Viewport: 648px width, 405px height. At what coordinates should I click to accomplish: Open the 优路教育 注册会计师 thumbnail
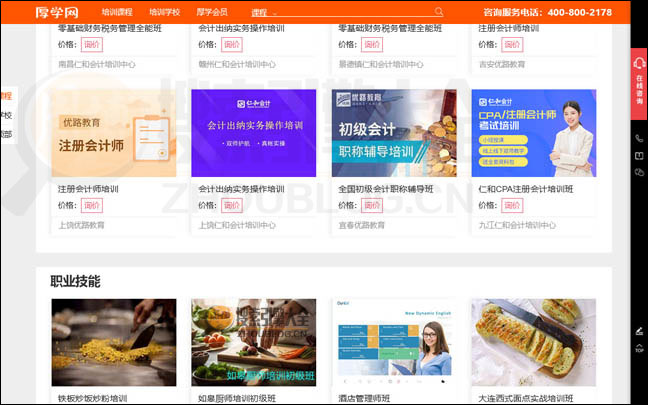tap(114, 133)
